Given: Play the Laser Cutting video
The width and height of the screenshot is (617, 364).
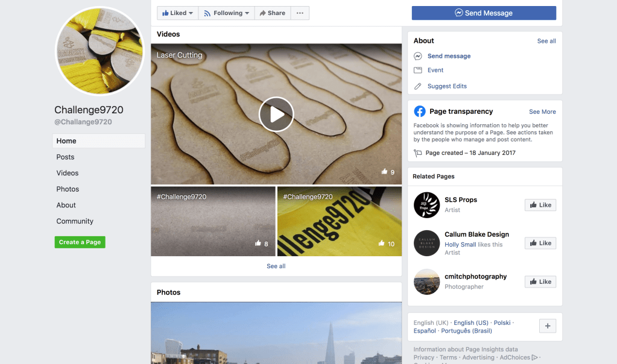Looking at the screenshot, I should pyautogui.click(x=276, y=115).
